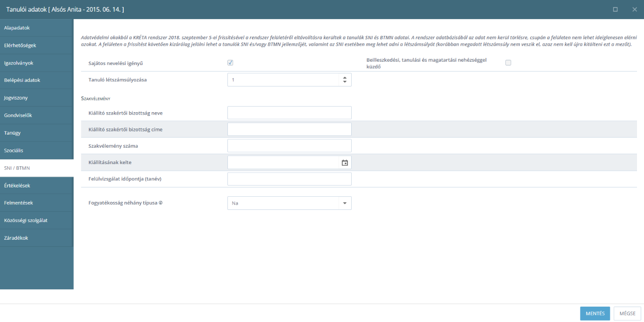The image size is (644, 322).
Task: Go to the Belépési adatok tab
Action: tap(37, 80)
